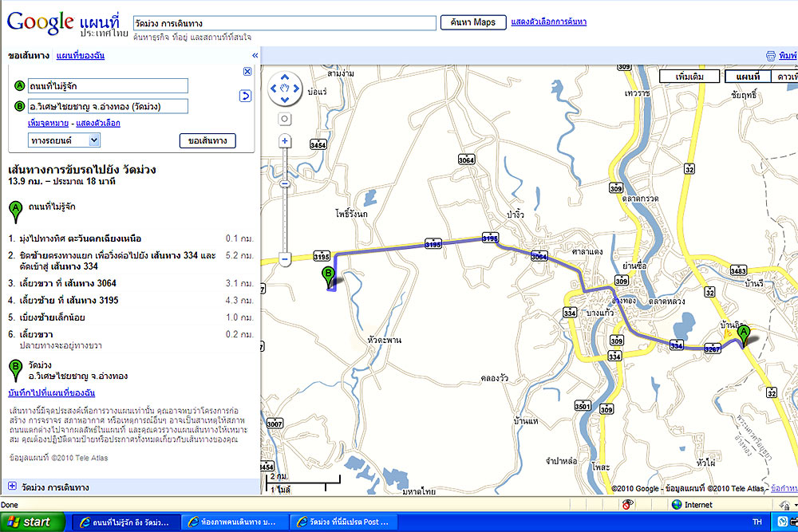Click the pan left arrow on map
This screenshot has height=532, width=798.
coord(273,89)
